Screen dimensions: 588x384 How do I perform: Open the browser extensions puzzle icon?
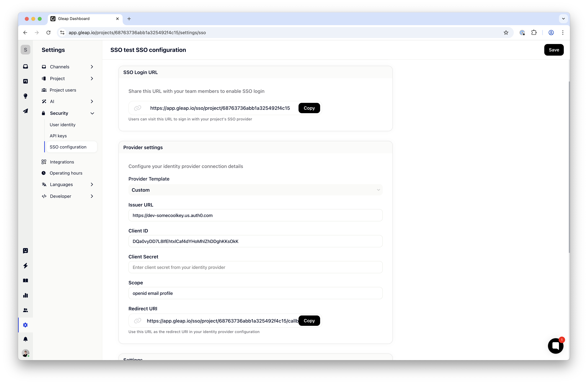pos(534,33)
